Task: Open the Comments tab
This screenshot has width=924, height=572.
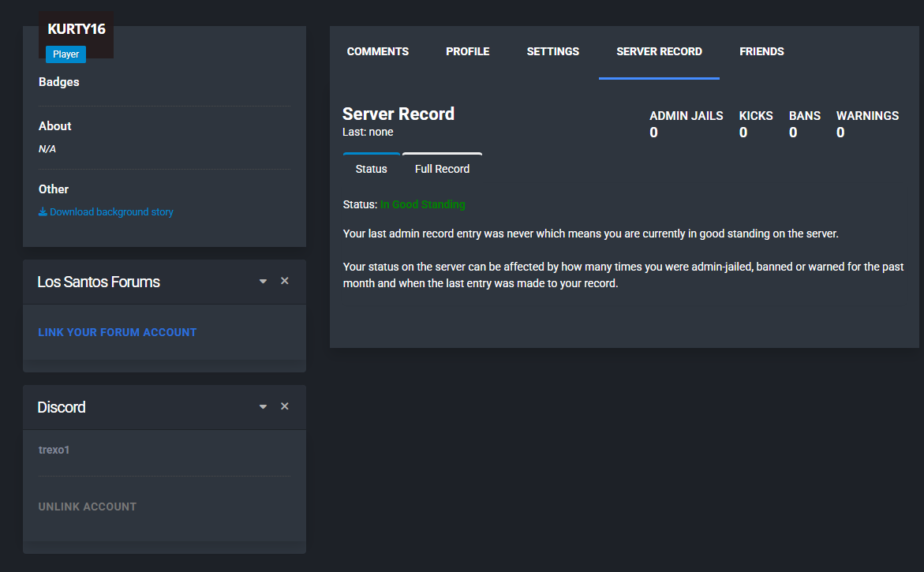Action: click(x=377, y=51)
